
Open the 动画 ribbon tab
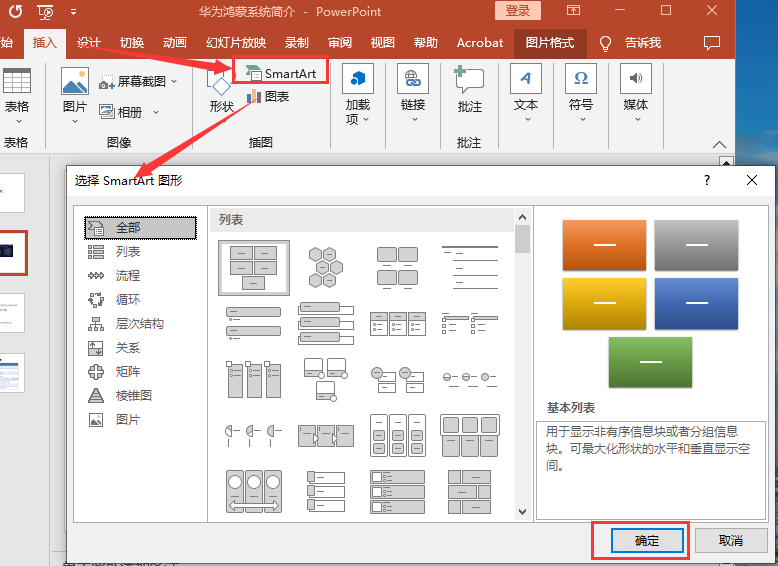175,43
